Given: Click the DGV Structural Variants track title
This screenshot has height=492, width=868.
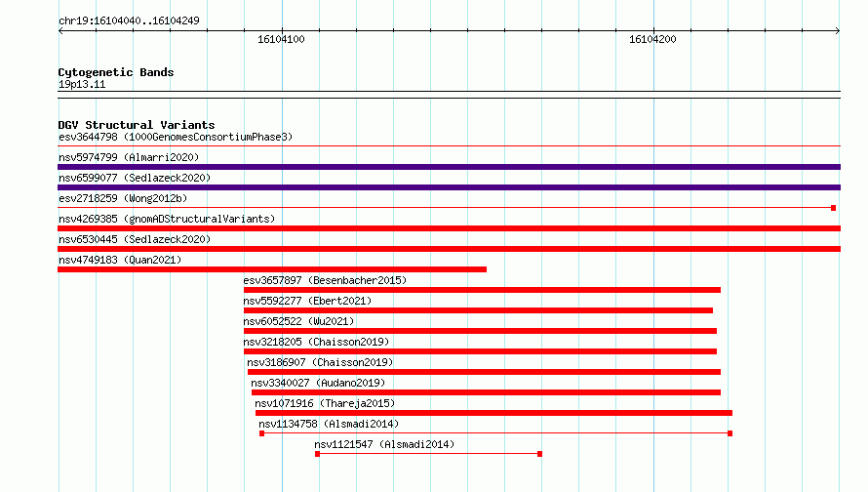Looking at the screenshot, I should (137, 125).
